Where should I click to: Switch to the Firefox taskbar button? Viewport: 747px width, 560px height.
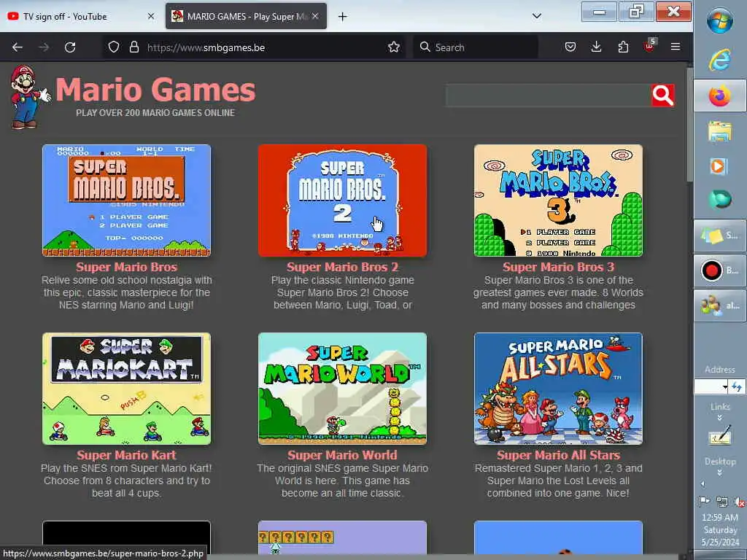720,96
